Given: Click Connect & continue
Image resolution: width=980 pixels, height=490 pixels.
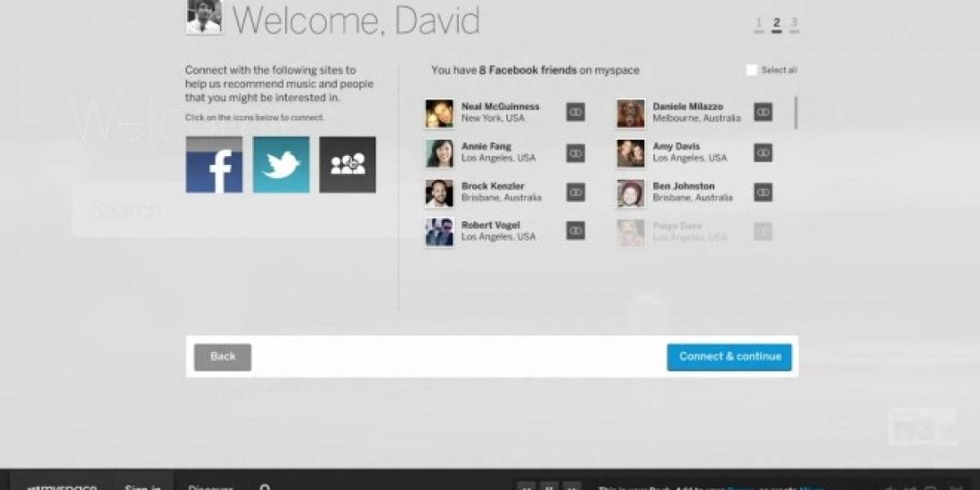Looking at the screenshot, I should point(729,357).
